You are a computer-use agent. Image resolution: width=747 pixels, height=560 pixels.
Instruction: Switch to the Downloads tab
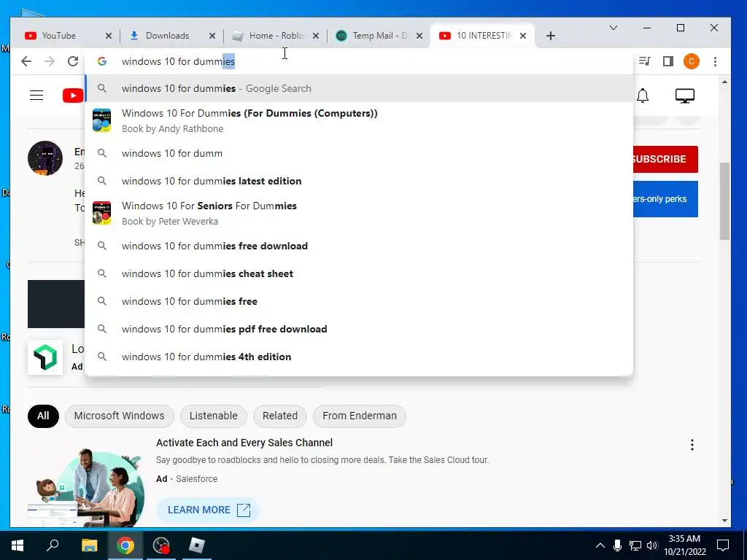pyautogui.click(x=167, y=36)
